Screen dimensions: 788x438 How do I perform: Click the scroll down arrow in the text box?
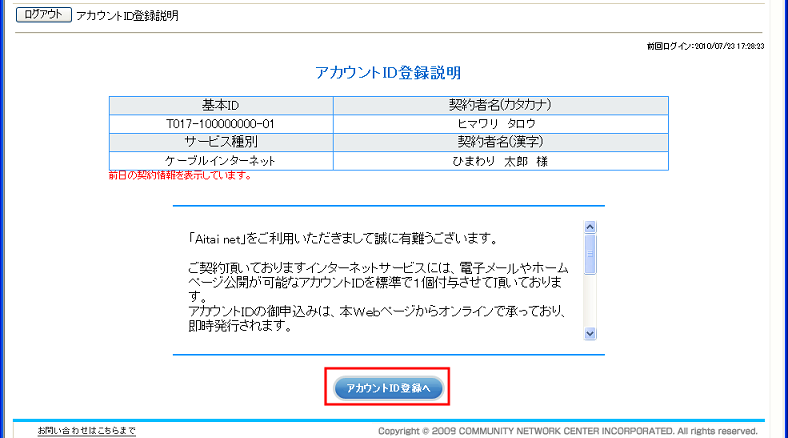coord(589,333)
